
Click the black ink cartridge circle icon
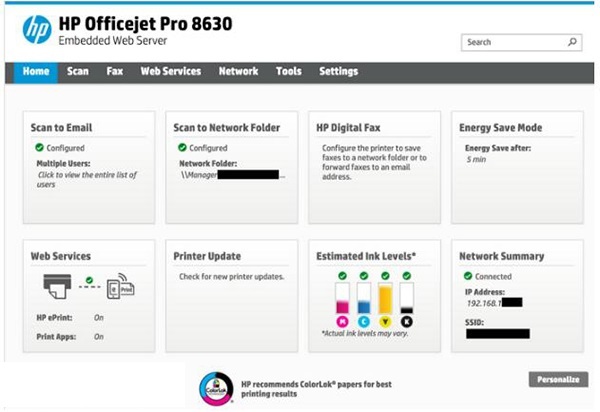pyautogui.click(x=407, y=322)
